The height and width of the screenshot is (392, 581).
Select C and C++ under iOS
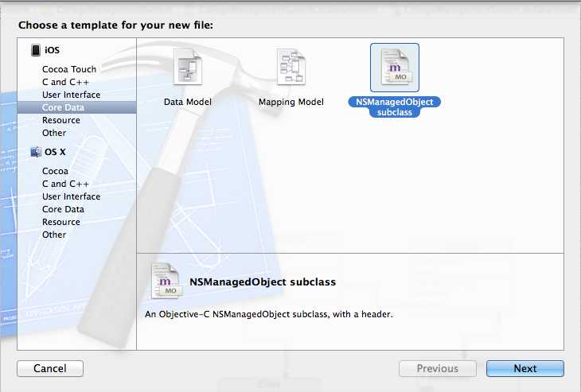click(x=65, y=82)
